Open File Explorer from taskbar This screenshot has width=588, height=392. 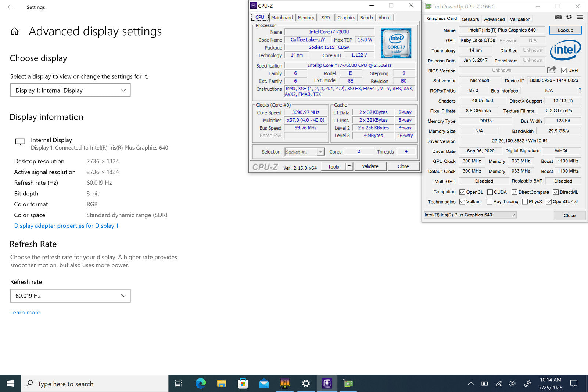(x=222, y=384)
